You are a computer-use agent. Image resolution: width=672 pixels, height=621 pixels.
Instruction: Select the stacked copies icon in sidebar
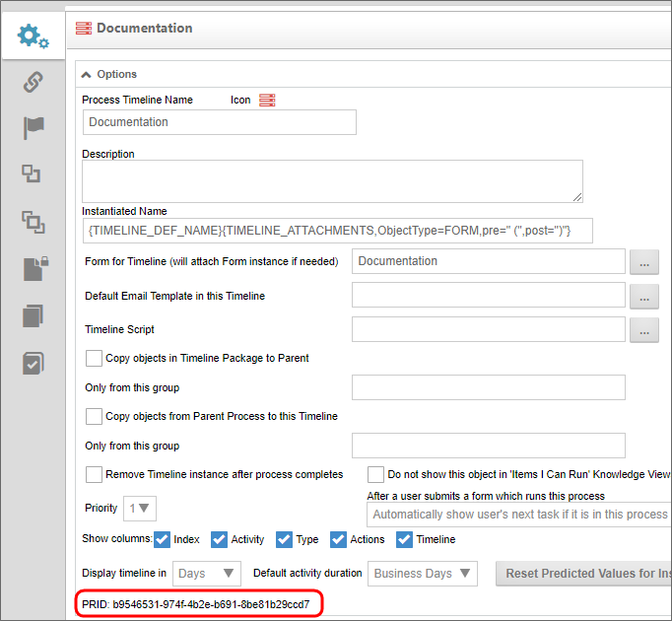33,315
